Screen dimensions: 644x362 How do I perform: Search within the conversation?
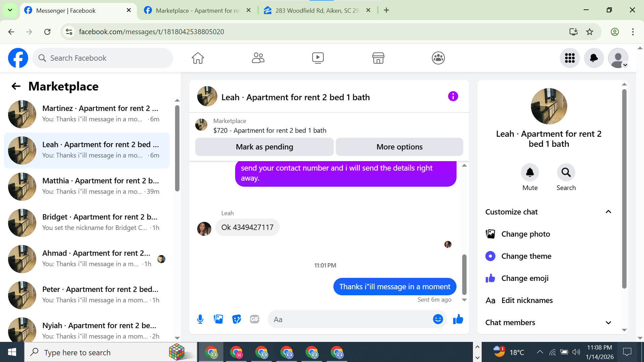(x=566, y=173)
